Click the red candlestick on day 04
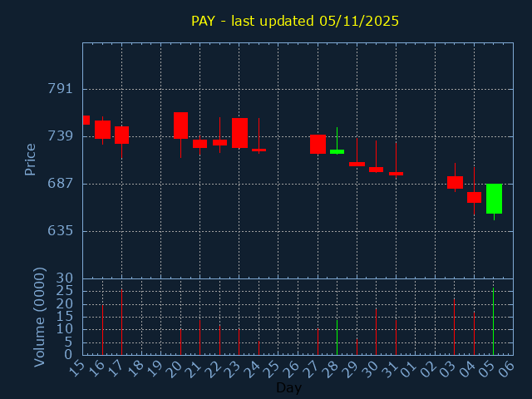The image size is (532, 399). [x=474, y=197]
